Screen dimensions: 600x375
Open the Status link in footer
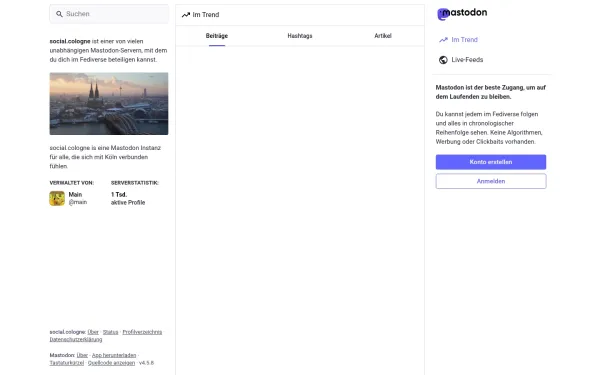tap(111, 332)
